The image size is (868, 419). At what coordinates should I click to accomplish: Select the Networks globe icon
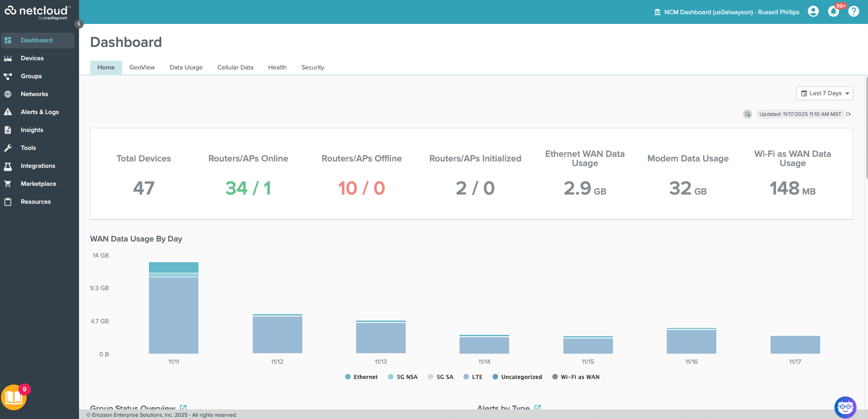point(8,94)
